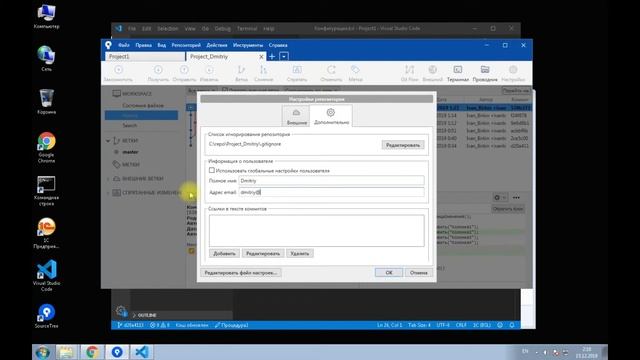The width and height of the screenshot is (640, 360).
Task: Cancel the repository settings dialog with Отмена
Action: 419,273
